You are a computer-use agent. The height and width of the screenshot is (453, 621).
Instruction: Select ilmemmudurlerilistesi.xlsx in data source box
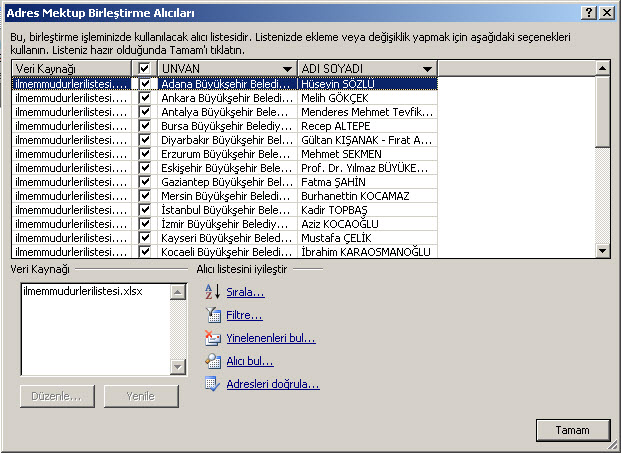click(83, 291)
